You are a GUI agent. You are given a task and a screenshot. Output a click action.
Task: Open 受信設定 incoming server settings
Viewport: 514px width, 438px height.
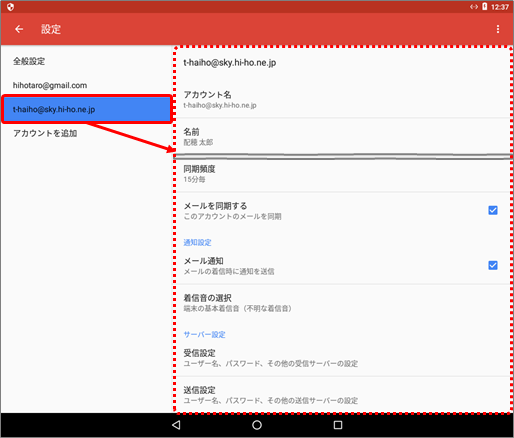pos(343,358)
